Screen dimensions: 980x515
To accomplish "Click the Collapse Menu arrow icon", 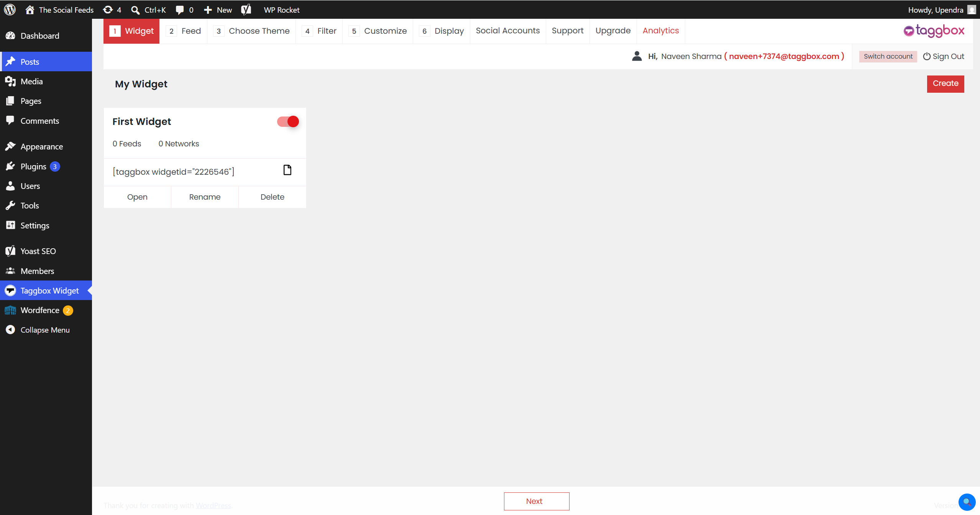I will 10,330.
